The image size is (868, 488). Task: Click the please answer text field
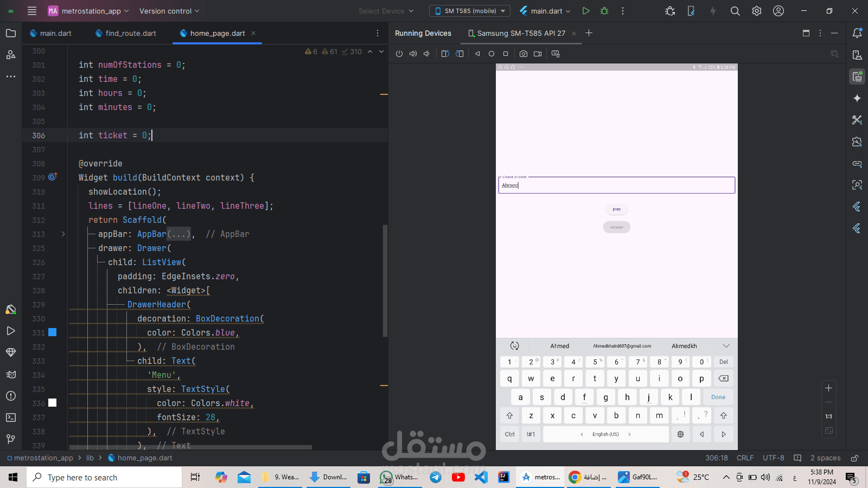617,185
